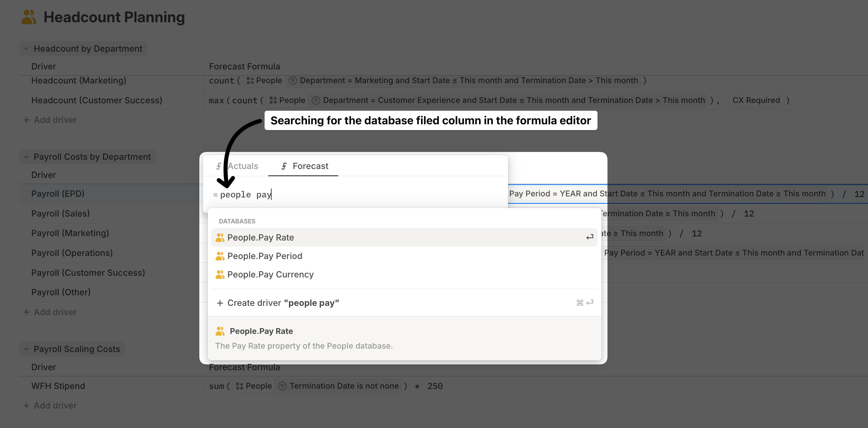
Task: Click the formula input showing people pay
Action: (245, 194)
